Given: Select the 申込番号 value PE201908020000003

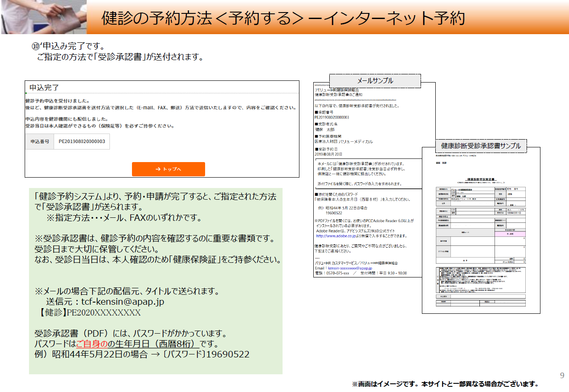Looking at the screenshot, I should coord(81,141).
